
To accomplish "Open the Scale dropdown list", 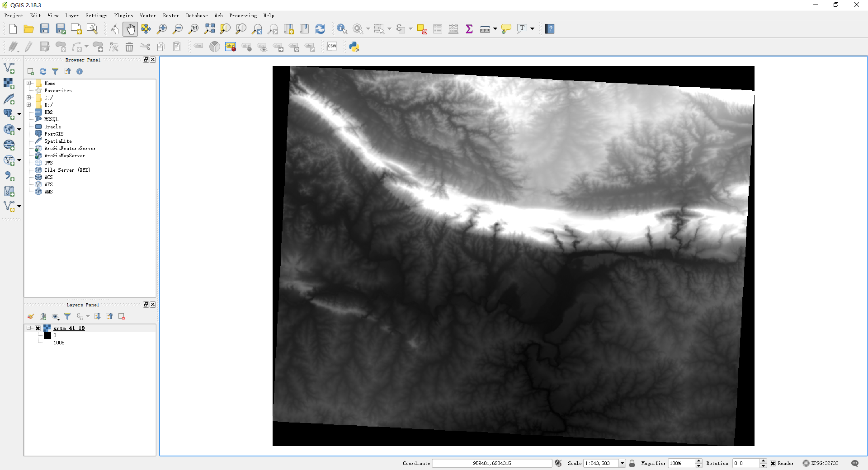I will click(x=622, y=463).
